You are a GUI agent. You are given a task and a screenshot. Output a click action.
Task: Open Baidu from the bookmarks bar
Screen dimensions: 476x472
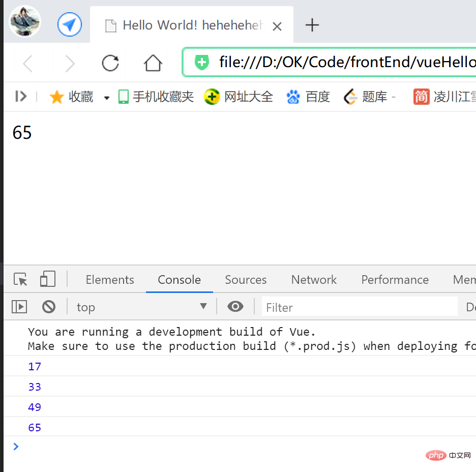coord(308,97)
